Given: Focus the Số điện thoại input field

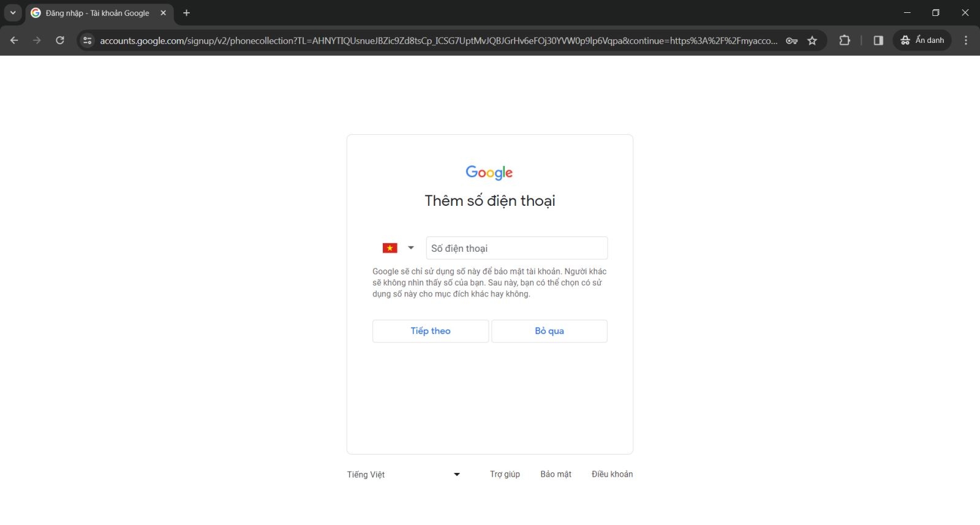Looking at the screenshot, I should pyautogui.click(x=517, y=248).
